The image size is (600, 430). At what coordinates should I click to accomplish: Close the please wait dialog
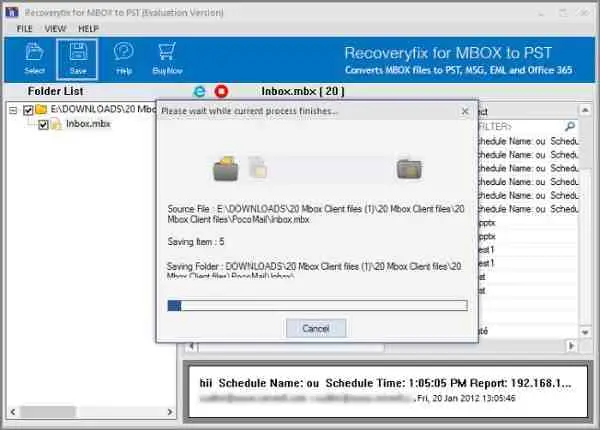[x=465, y=111]
